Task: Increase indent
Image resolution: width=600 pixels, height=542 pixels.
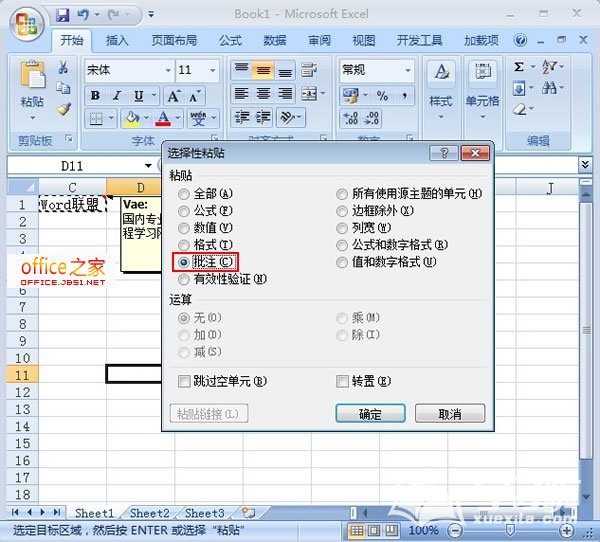Action: point(263,117)
